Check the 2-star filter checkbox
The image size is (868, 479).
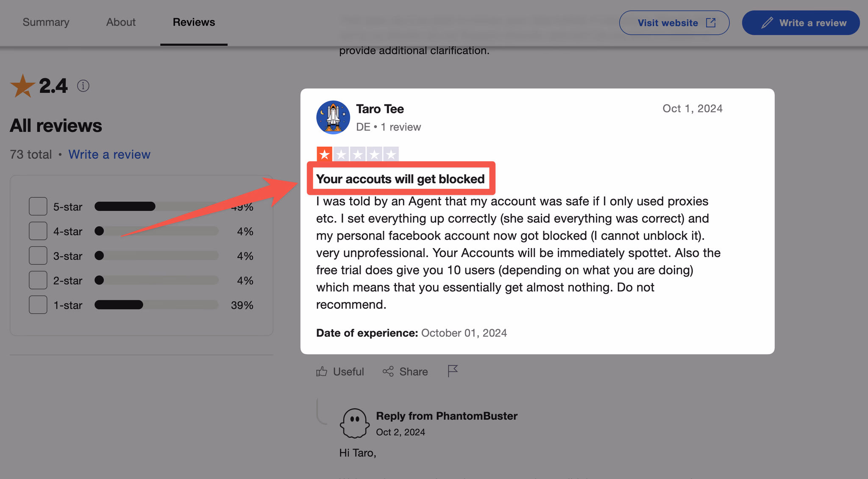pos(38,280)
